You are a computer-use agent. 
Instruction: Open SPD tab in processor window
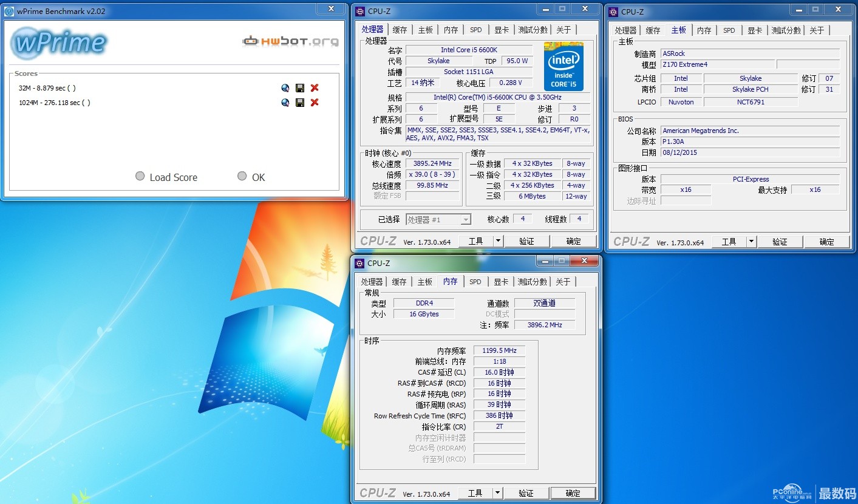click(x=476, y=30)
